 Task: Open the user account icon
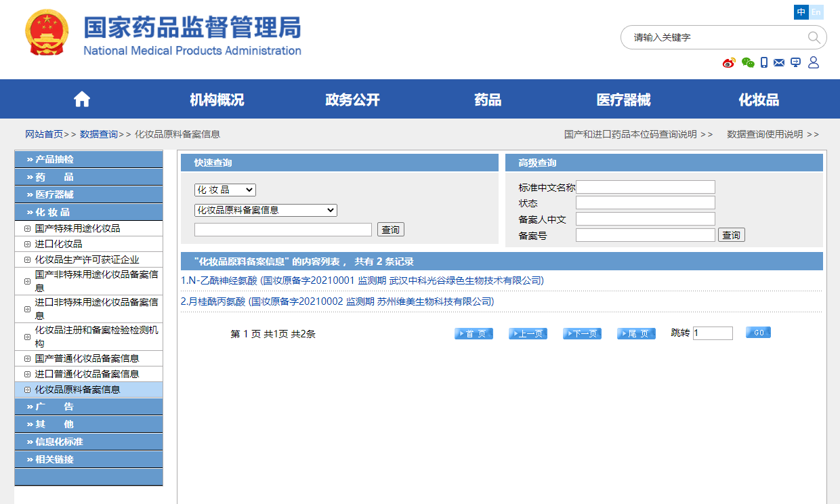coord(814,62)
